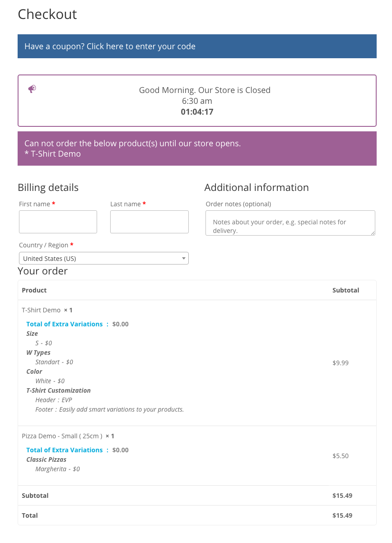Click the Country dropdown arrow
Image resolution: width=392 pixels, height=543 pixels.
pos(184,259)
